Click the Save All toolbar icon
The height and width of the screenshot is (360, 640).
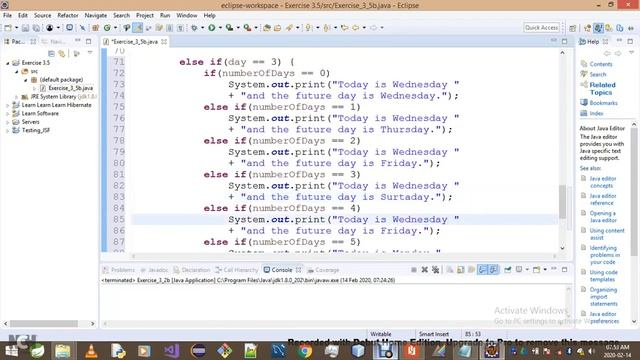pos(36,28)
